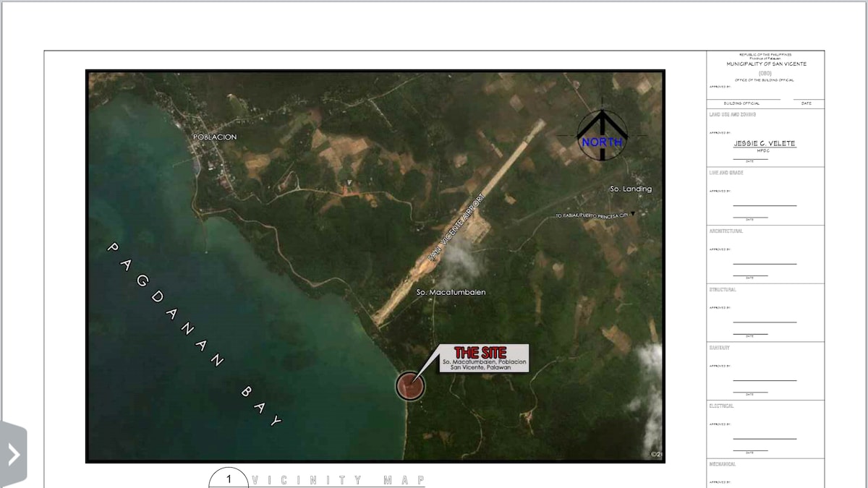Viewport: 868px width, 488px height.
Task: Select the 'BUILDING OFFICIAL' signature label
Action: click(741, 103)
